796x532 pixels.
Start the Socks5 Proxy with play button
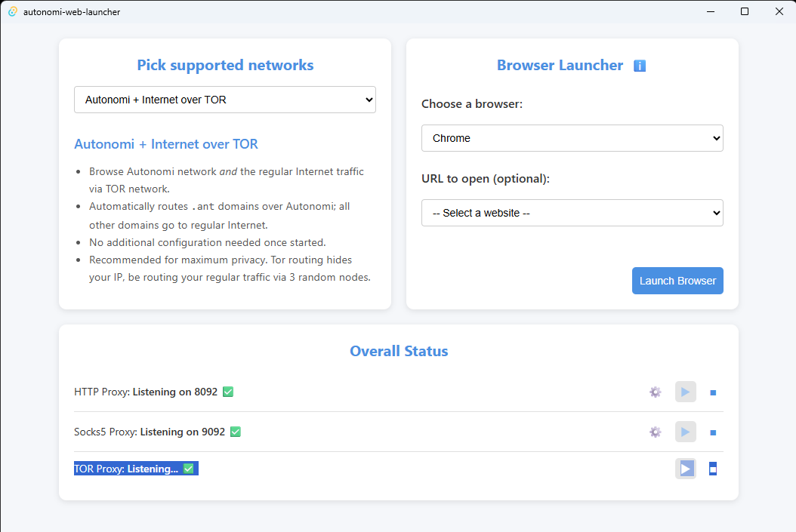point(685,432)
